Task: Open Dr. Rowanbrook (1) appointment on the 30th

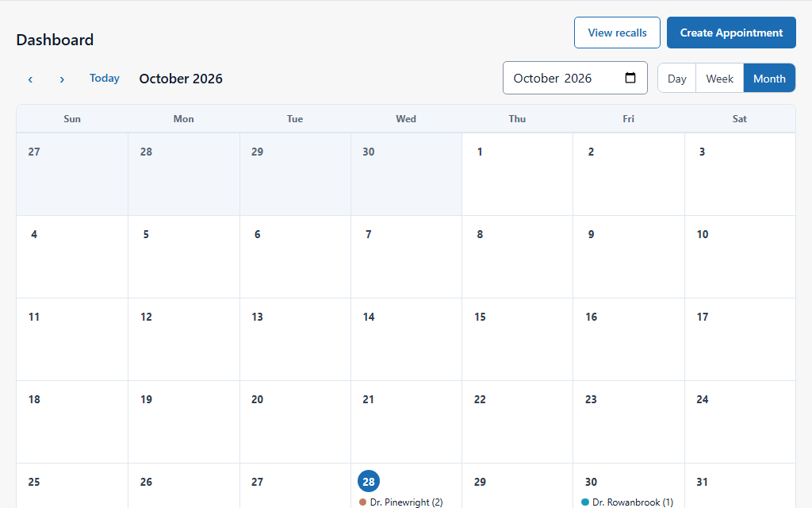Action: 627,502
